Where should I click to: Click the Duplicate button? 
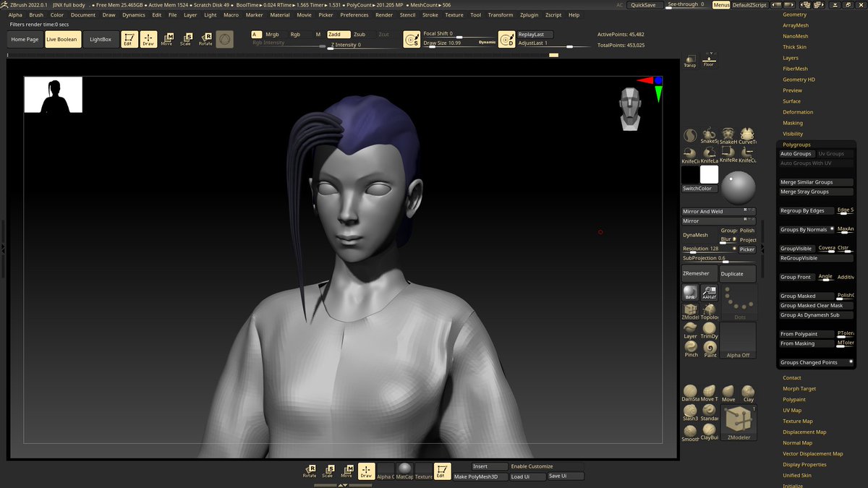click(x=738, y=273)
